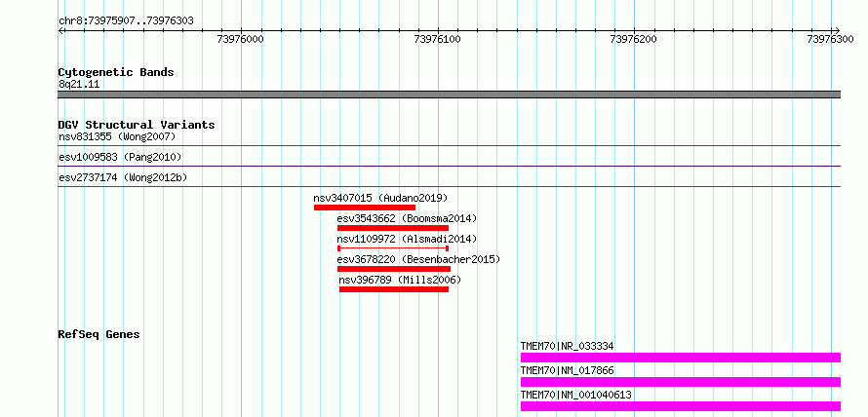Screen dimensions: 868x417
Task: Open nsv1109972 (Alsmadi2014) variant label
Action: pyautogui.click(x=407, y=239)
